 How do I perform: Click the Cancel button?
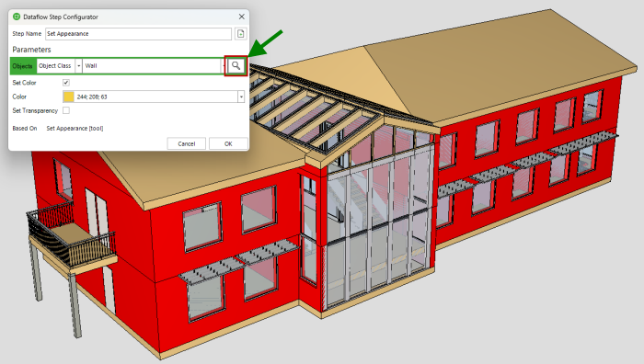(x=187, y=143)
